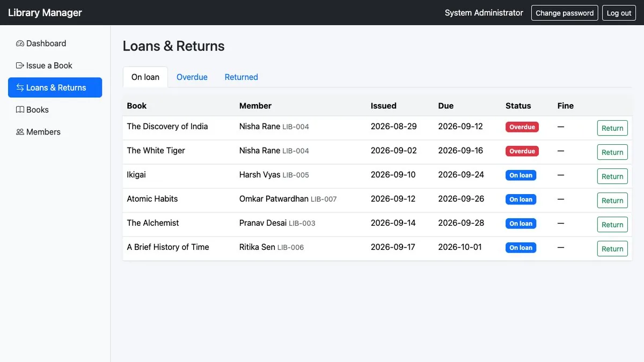Open the Dashboard page
The image size is (644, 362).
(x=55, y=43)
